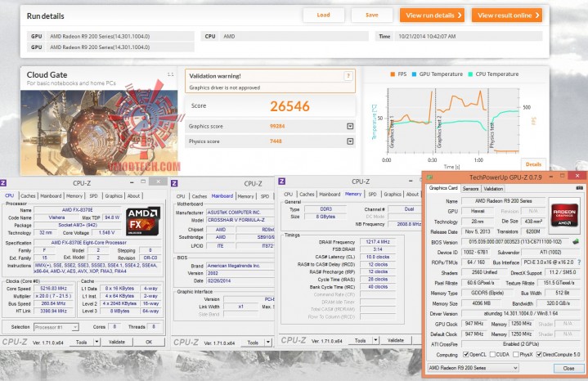Open the Caches tab in first CPU-Z window

point(28,195)
